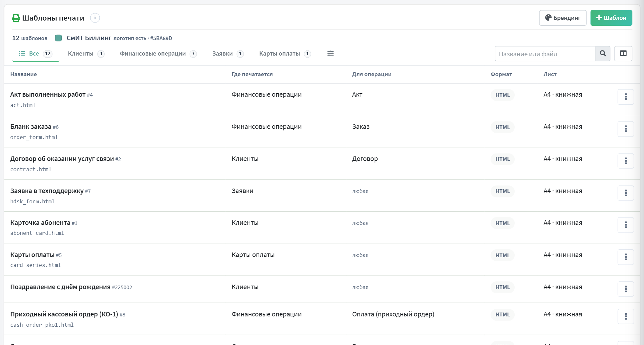The height and width of the screenshot is (345, 644).
Task: Open the Приходный кассовый ордер (КО-1) template
Action: click(x=64, y=314)
